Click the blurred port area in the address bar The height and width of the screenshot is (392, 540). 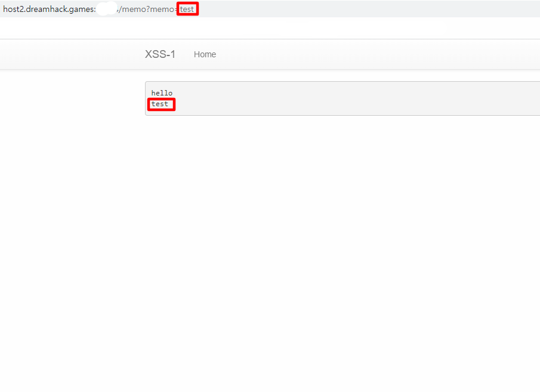click(x=106, y=8)
